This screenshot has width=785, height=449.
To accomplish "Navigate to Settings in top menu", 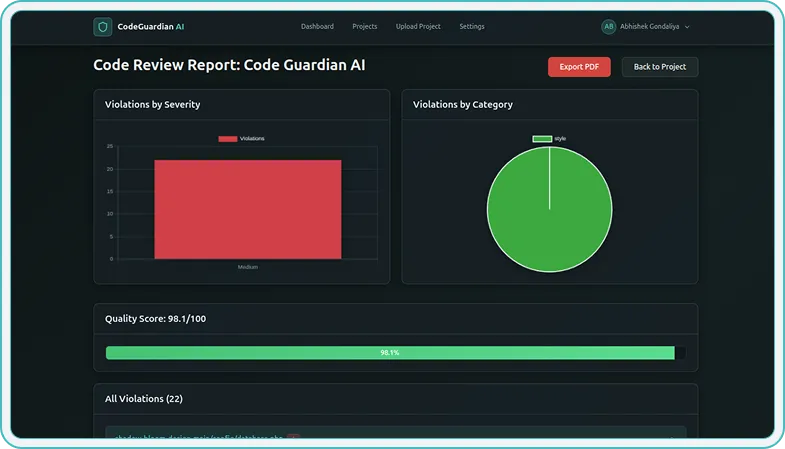I will pos(472,27).
